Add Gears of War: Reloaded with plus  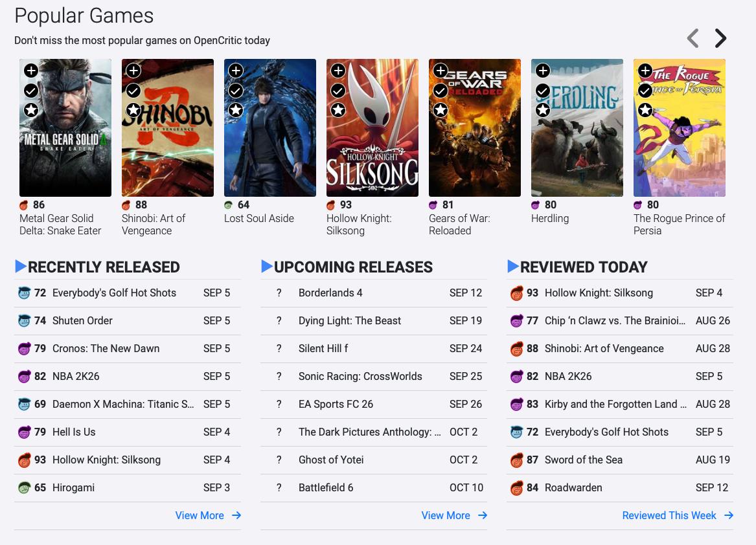click(x=441, y=71)
